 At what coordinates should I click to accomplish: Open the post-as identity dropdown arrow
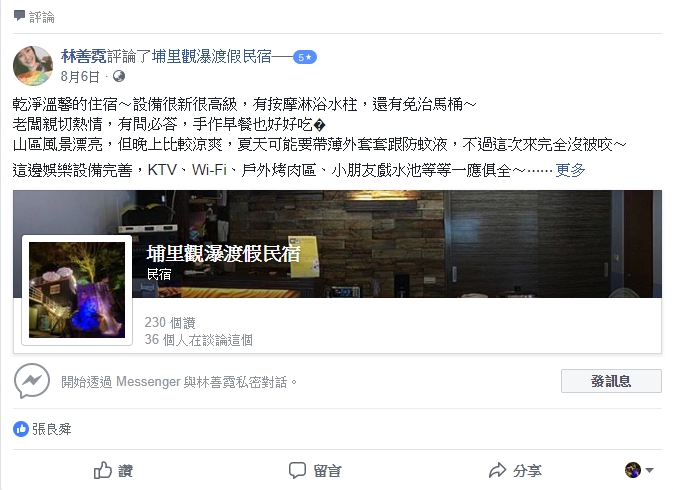649,470
